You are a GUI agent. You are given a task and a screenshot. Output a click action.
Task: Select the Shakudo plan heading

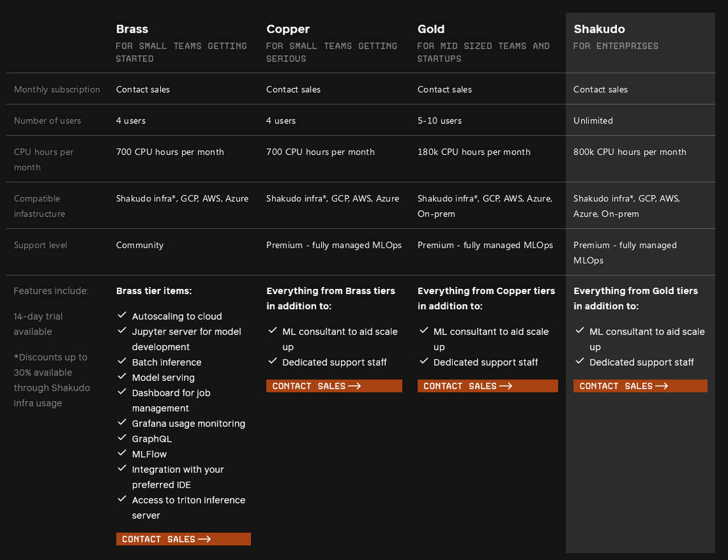click(599, 29)
